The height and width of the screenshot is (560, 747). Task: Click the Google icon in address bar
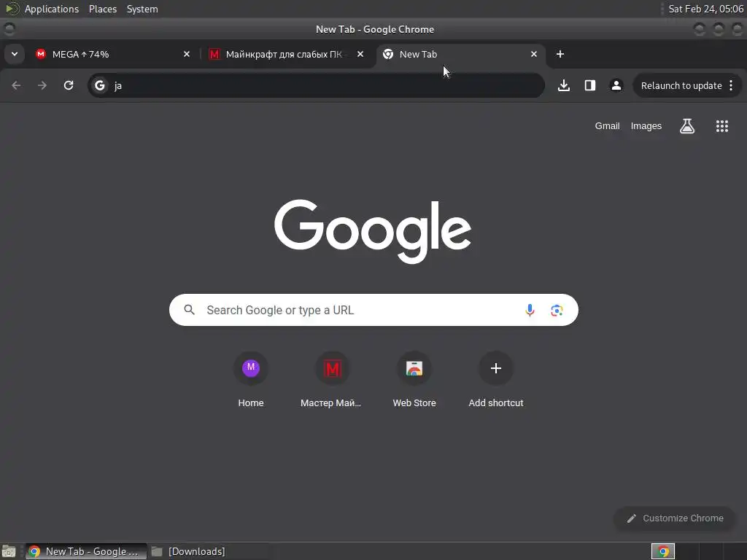pos(99,86)
